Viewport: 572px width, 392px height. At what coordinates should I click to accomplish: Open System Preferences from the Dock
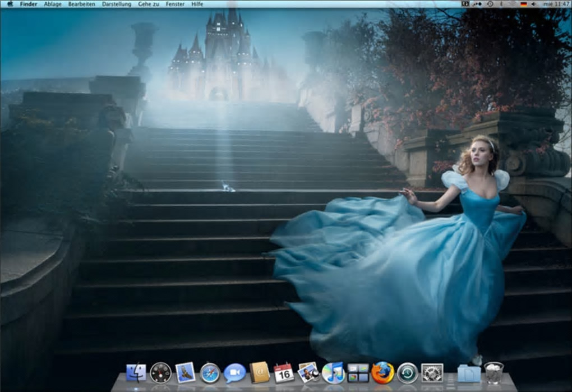(432, 373)
